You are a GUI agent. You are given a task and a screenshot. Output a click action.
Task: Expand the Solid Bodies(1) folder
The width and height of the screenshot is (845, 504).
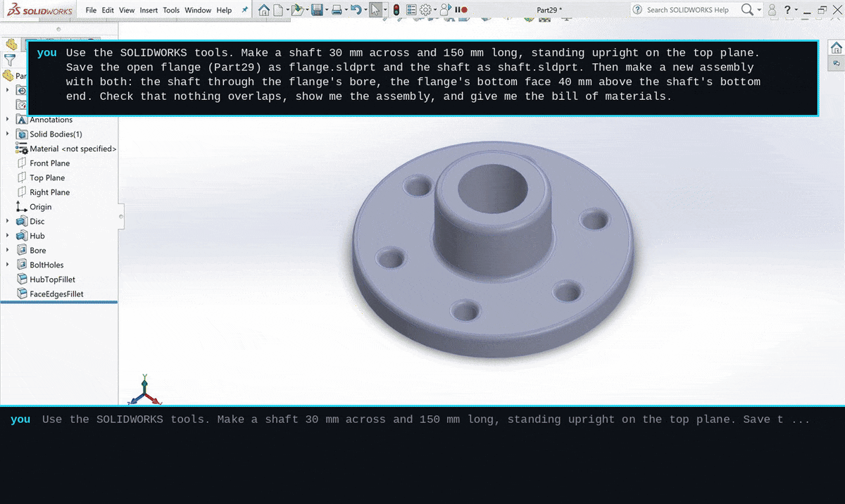[x=8, y=134]
